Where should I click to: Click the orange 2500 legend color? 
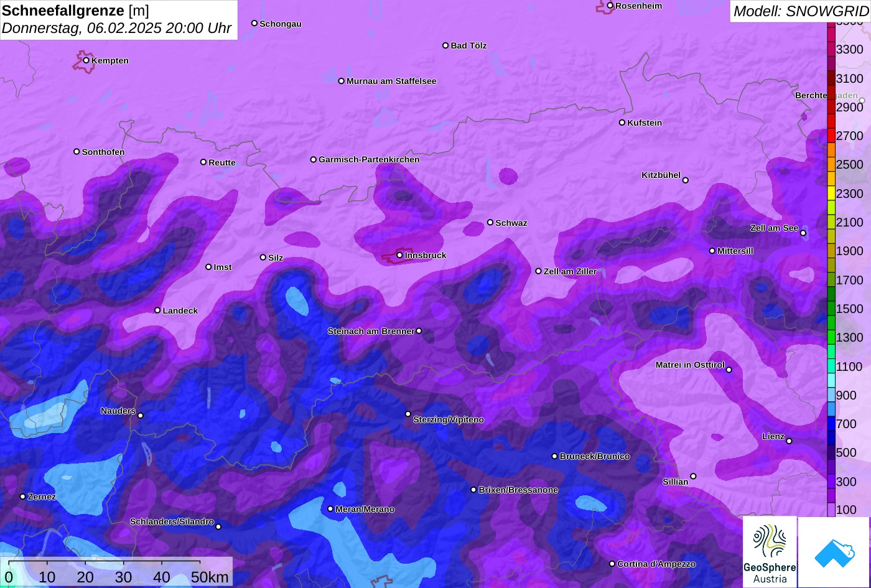tap(831, 164)
